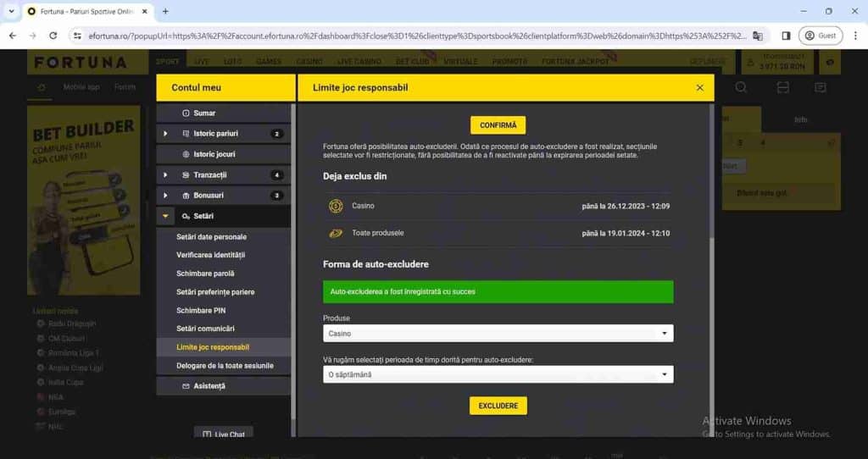Open the FORTUNA JACKPOT tab
This screenshot has width=868, height=459.
[576, 62]
